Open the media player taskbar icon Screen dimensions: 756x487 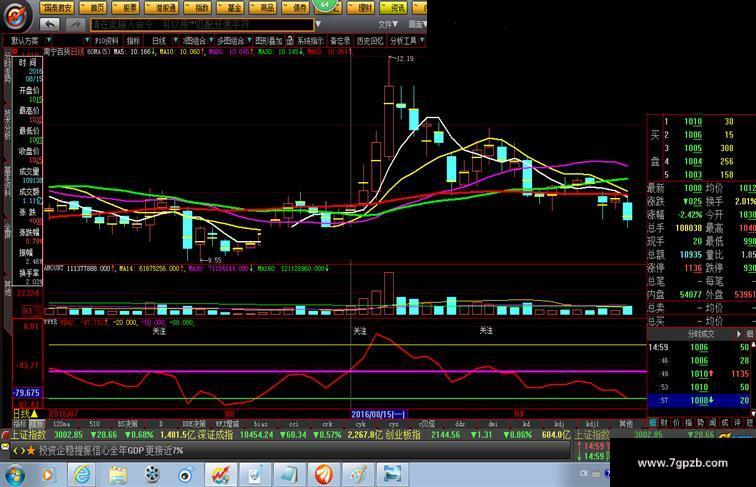[x=48, y=475]
